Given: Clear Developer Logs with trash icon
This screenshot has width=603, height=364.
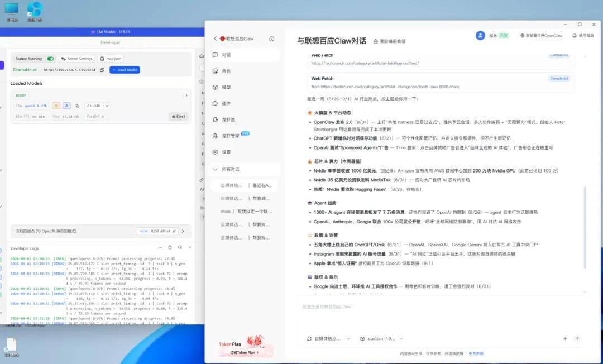Looking at the screenshot, I should point(170,247).
